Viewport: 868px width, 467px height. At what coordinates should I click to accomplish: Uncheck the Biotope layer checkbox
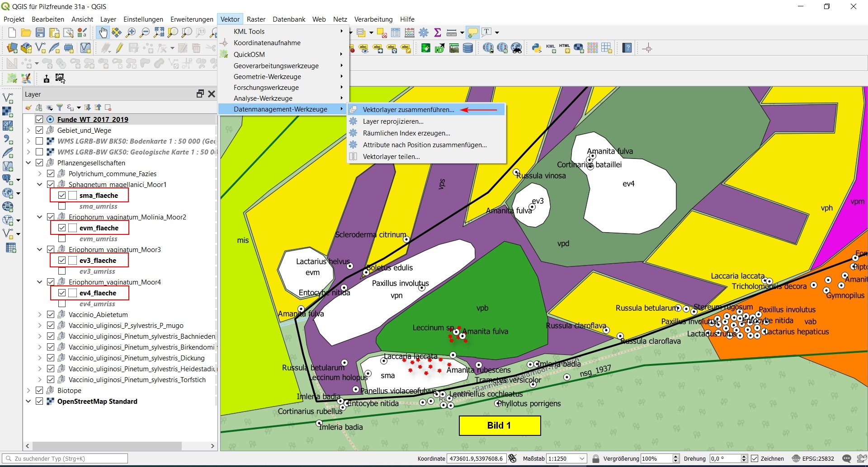point(40,391)
